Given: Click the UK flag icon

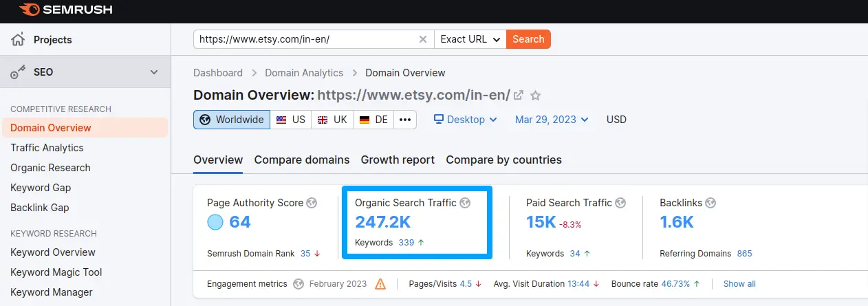Looking at the screenshot, I should point(323,120).
